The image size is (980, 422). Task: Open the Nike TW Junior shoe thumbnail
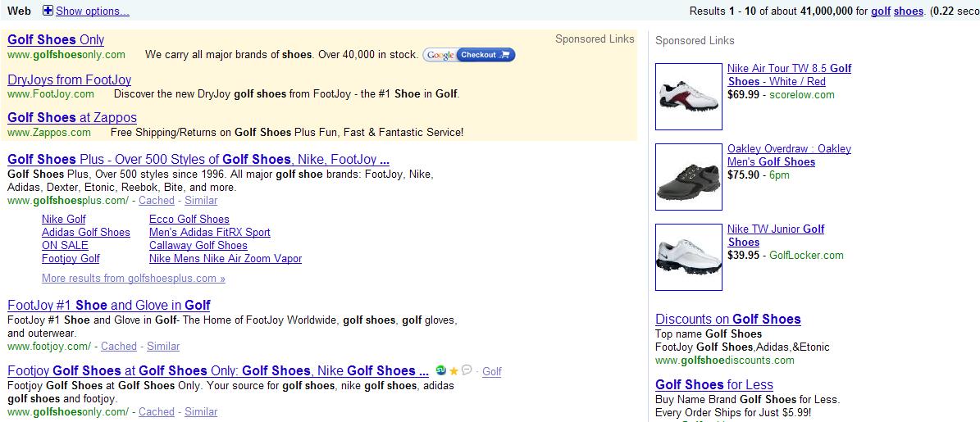[689, 257]
